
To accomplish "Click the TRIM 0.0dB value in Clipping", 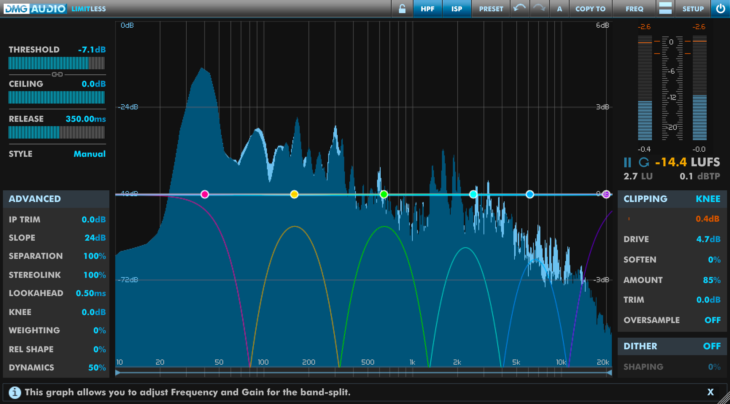I will point(708,300).
